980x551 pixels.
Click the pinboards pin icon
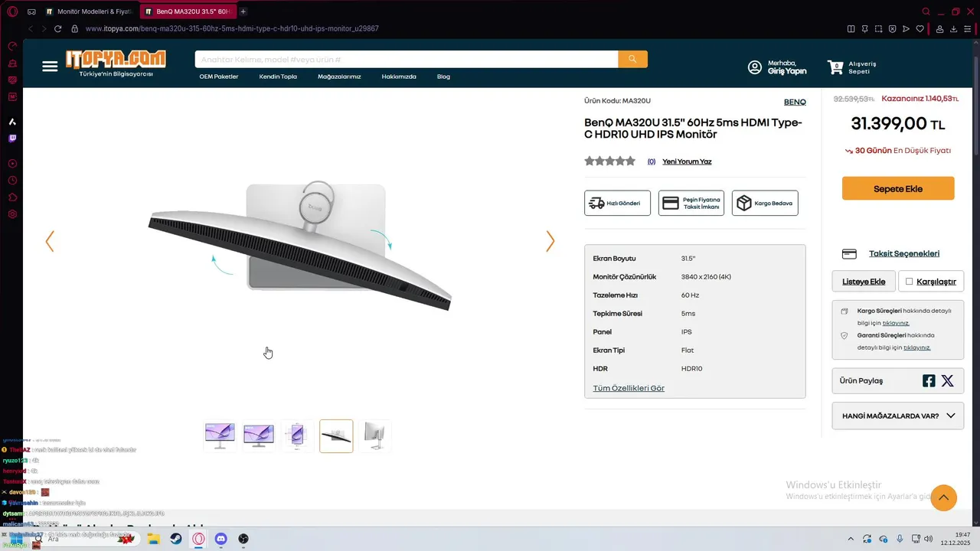(x=864, y=29)
